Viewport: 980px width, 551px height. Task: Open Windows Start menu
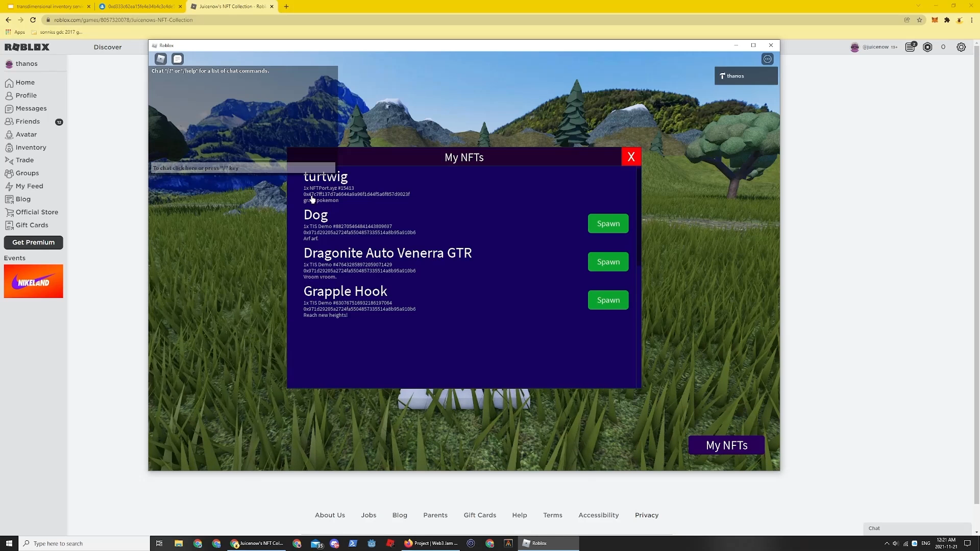[x=9, y=543]
